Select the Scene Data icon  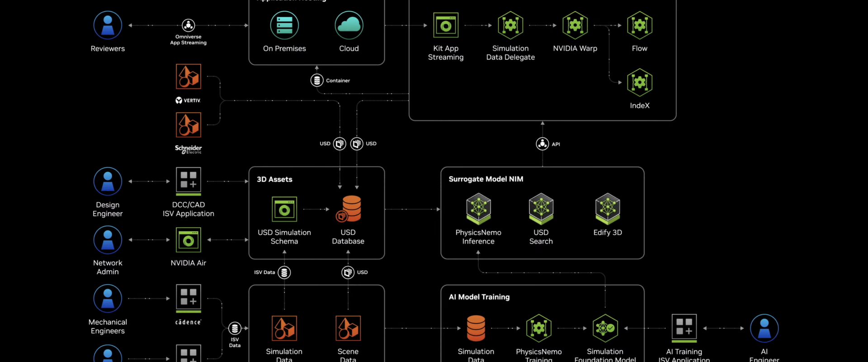[348, 328]
